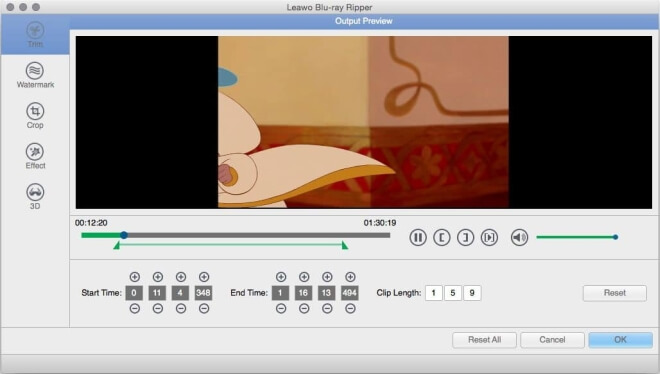Click Start Time milliseconds field 348

click(x=203, y=293)
